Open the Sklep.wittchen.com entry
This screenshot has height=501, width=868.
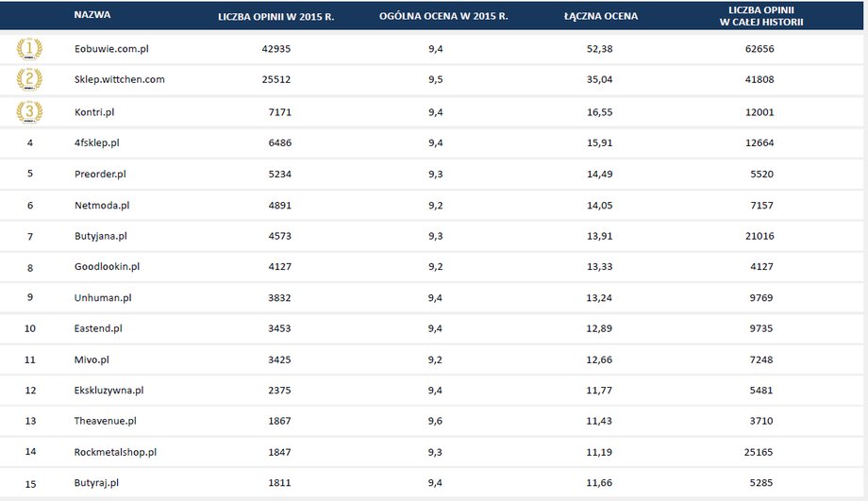pos(120,79)
